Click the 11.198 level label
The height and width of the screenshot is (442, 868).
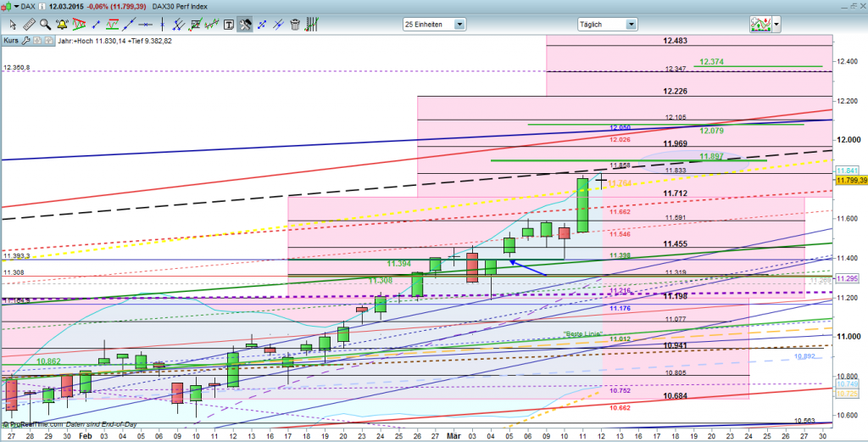[676, 296]
